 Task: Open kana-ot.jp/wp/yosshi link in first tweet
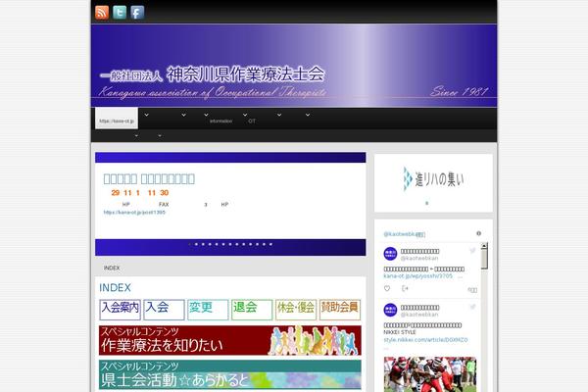(x=417, y=276)
